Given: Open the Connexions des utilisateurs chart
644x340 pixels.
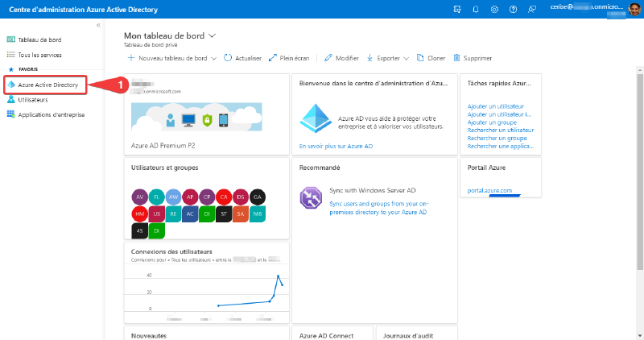Looking at the screenshot, I should click(x=207, y=283).
